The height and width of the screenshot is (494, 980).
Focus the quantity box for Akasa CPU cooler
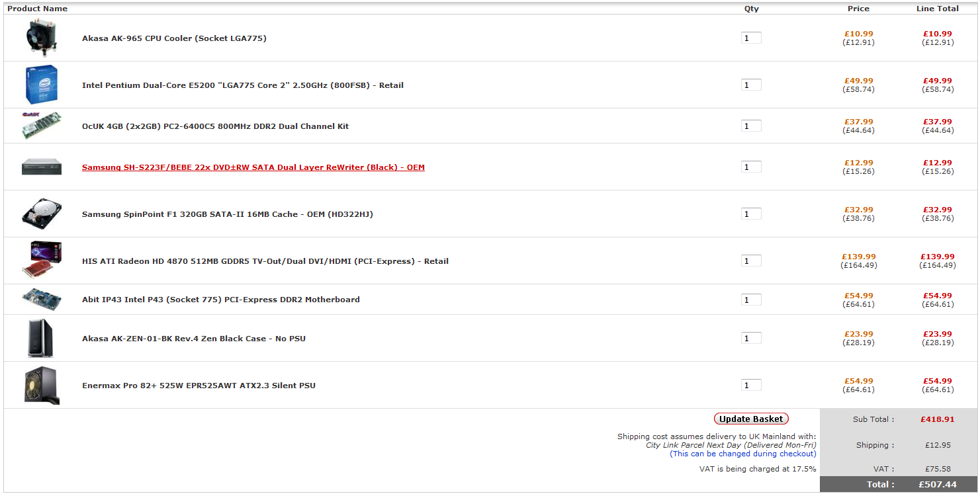751,38
